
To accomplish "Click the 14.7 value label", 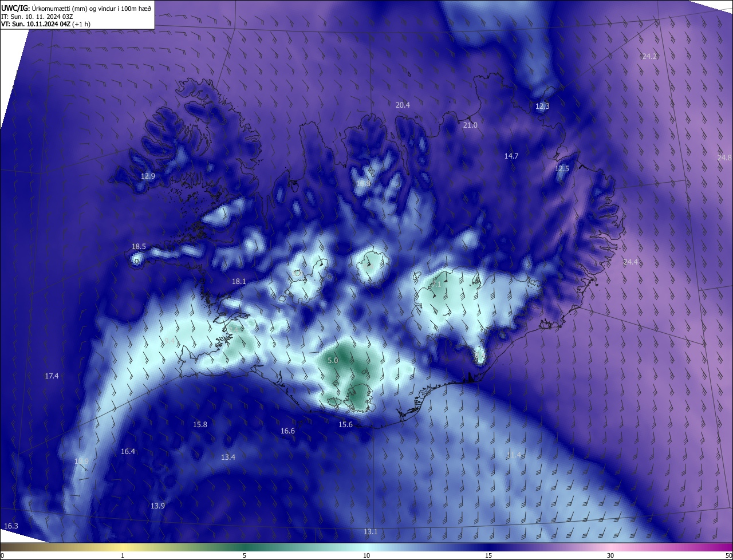I will (511, 156).
